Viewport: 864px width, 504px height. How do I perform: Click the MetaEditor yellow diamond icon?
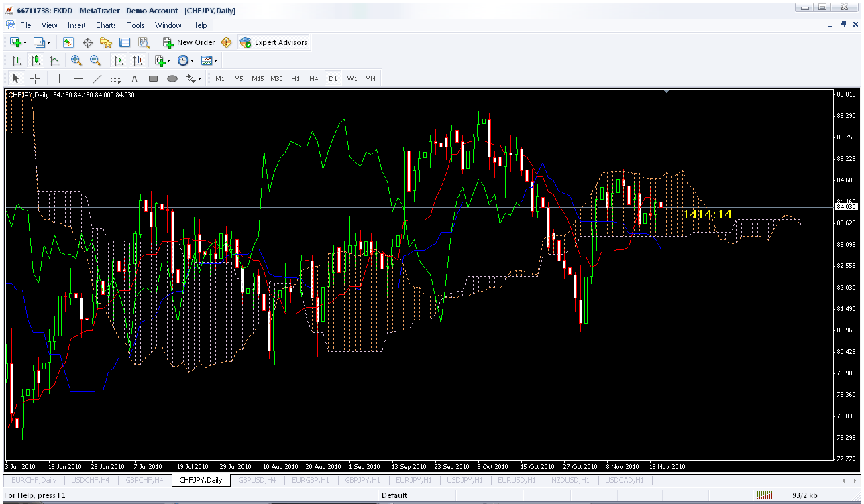[x=226, y=42]
